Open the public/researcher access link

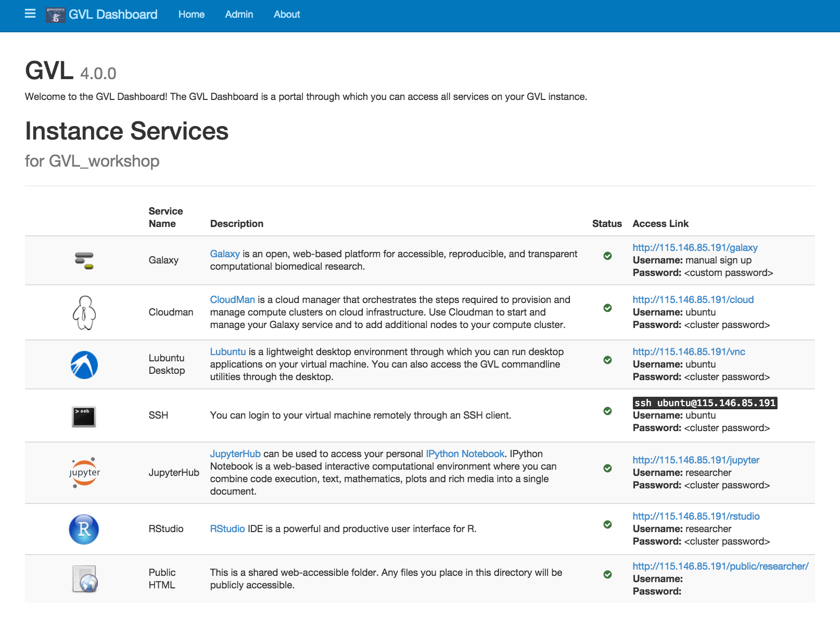[x=721, y=566]
